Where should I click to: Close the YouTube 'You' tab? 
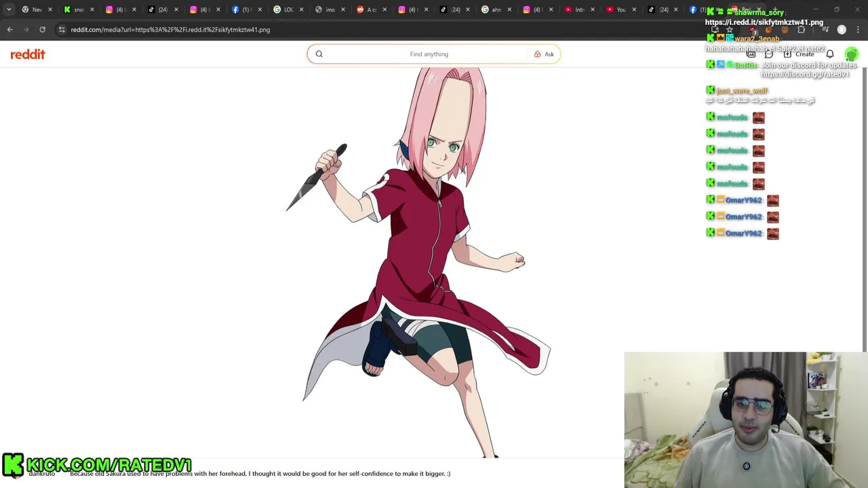point(634,9)
